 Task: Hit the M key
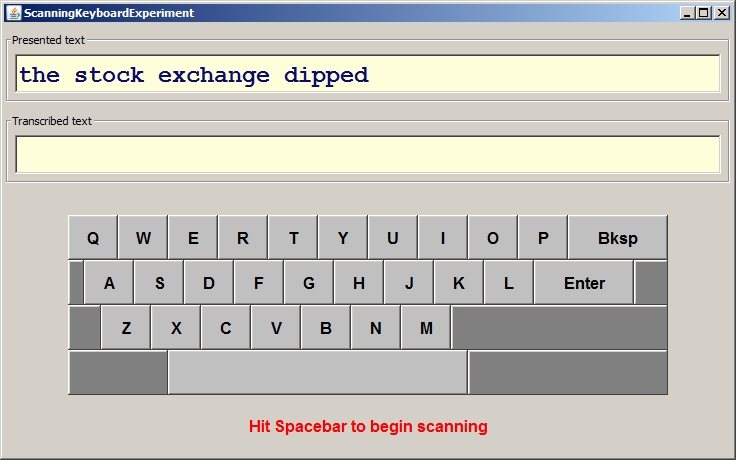pyautogui.click(x=426, y=328)
